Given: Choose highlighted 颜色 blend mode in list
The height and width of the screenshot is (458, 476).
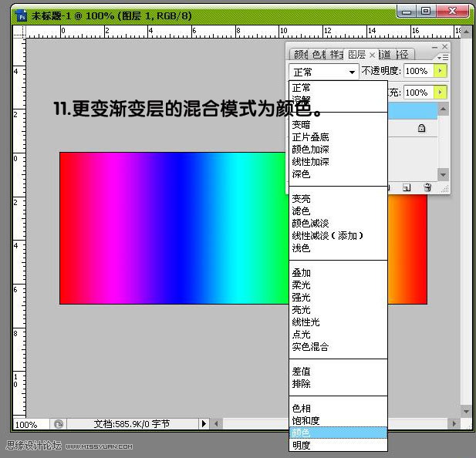Looking at the screenshot, I should pos(338,433).
